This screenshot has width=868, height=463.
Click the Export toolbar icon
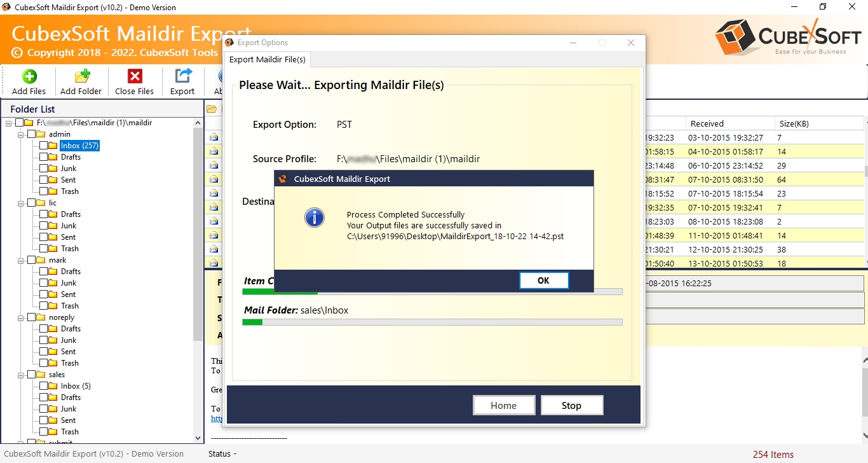pyautogui.click(x=182, y=77)
